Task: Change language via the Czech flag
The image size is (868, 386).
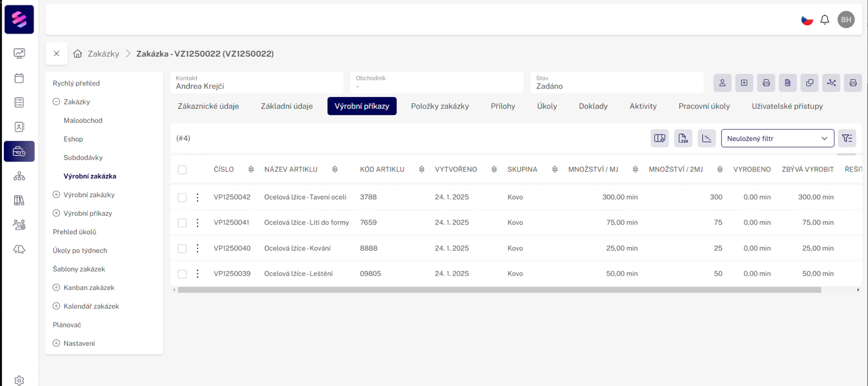Action: click(807, 20)
